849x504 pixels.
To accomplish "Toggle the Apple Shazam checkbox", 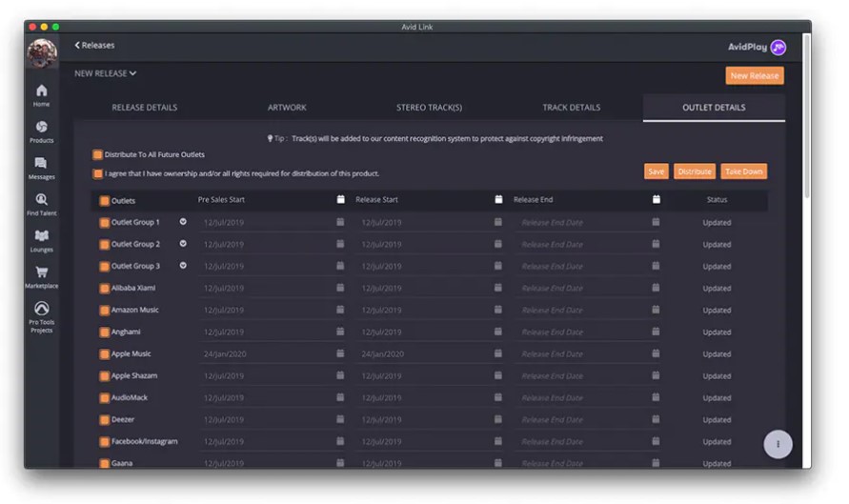I will (104, 375).
